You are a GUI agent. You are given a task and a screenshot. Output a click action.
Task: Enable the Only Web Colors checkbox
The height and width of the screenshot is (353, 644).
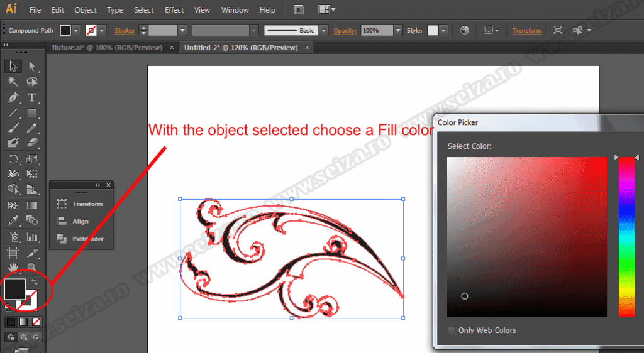point(452,330)
